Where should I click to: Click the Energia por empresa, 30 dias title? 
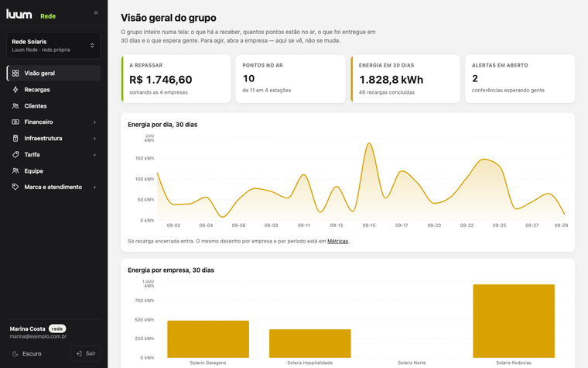click(171, 270)
